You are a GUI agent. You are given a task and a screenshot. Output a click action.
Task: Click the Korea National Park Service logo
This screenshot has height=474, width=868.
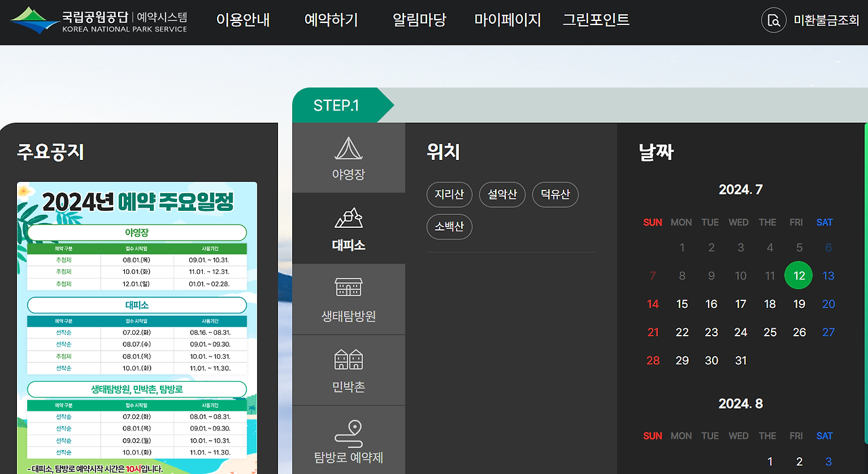(98, 20)
